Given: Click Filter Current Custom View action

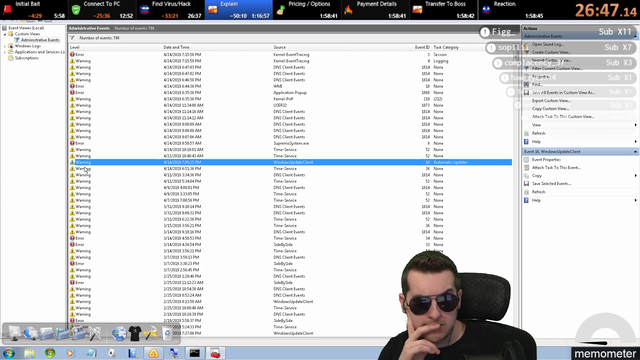Looking at the screenshot, I should [x=557, y=69].
